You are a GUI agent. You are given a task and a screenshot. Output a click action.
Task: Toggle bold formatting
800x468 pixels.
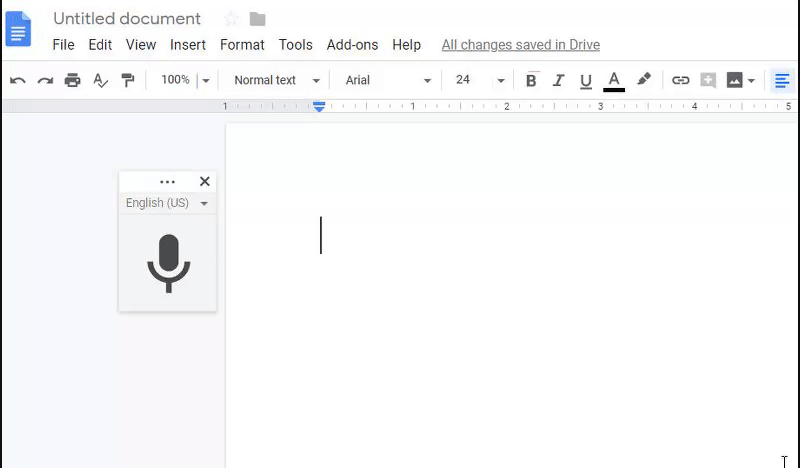coord(531,80)
